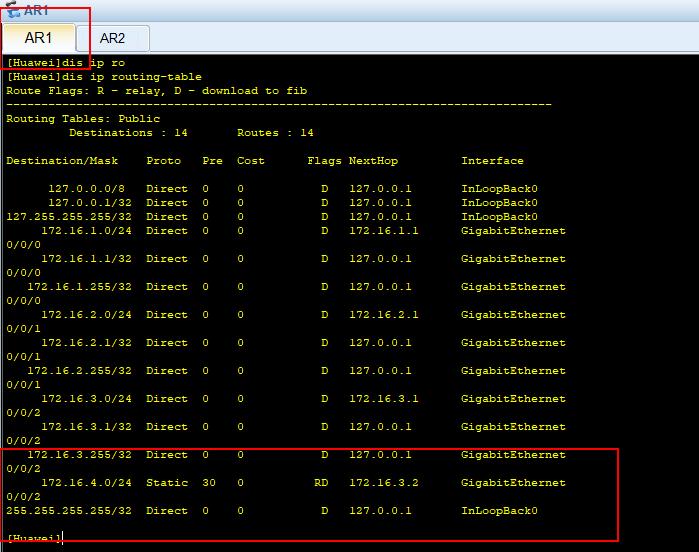699x552 pixels.
Task: Click preference value 30
Action: 209,483
